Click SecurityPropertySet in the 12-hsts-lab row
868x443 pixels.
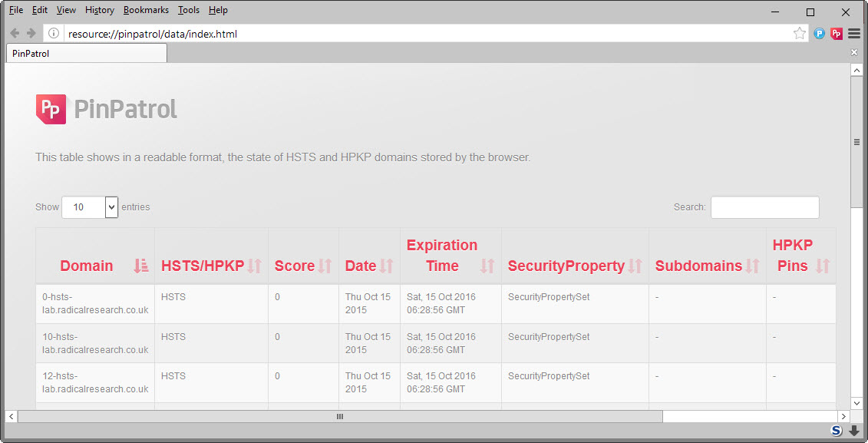[549, 376]
